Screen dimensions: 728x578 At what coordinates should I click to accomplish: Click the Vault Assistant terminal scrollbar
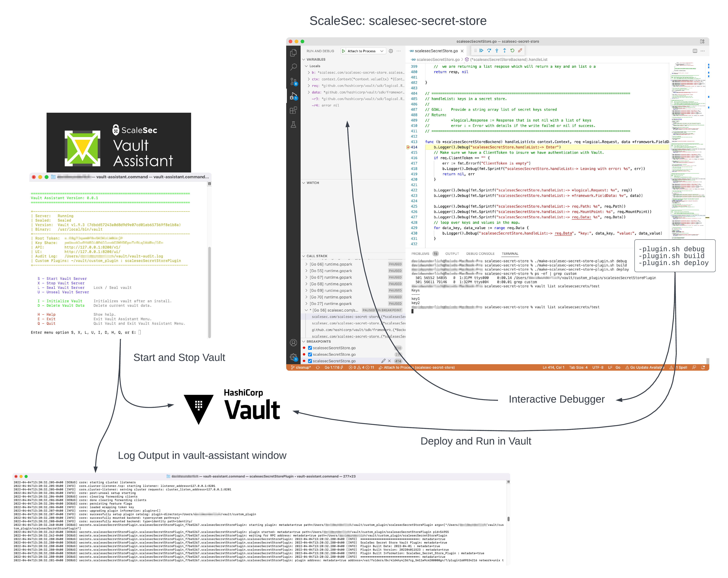(x=209, y=292)
